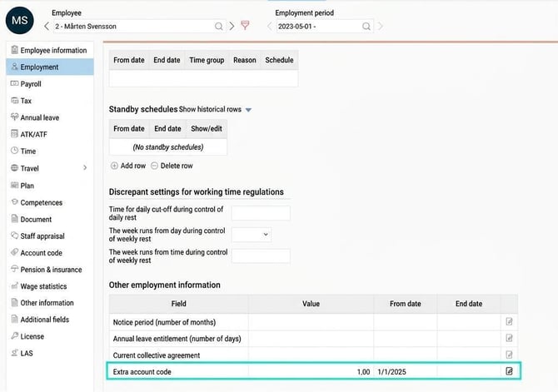Open the employee filter funnel icon
This screenshot has height=392, width=558.
(x=245, y=25)
